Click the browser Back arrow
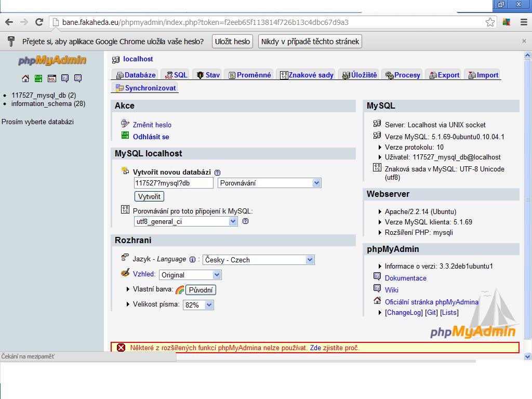 (9, 22)
